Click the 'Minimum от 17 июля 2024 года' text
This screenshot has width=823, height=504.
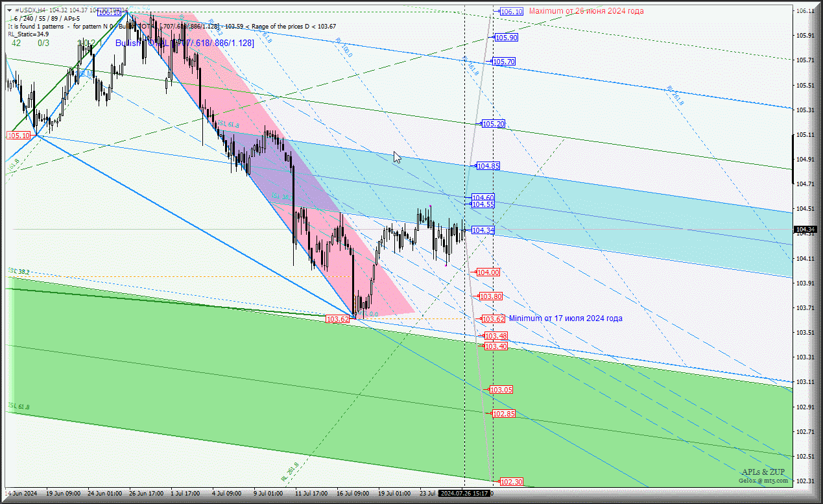[566, 318]
